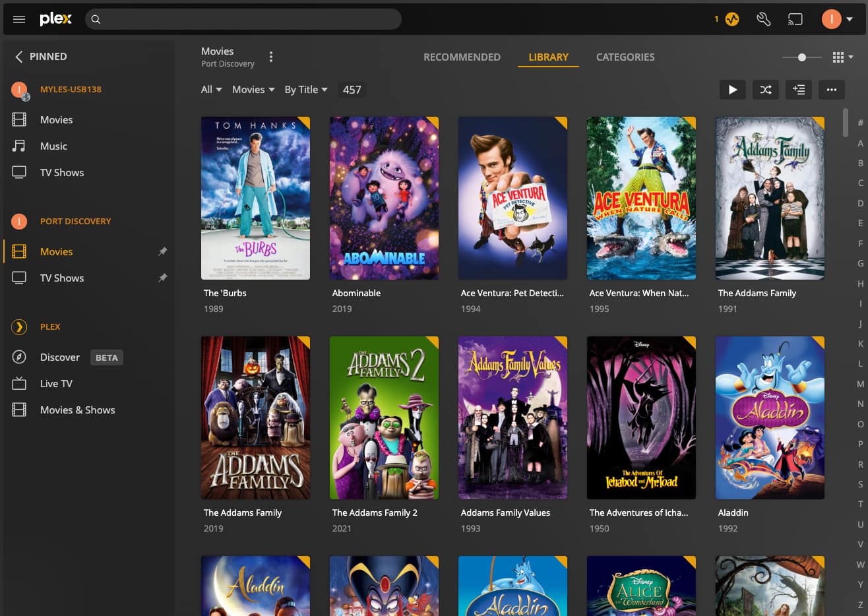Open the grid view mode dropdown
Viewport: 868px width, 616px height.
coord(842,57)
